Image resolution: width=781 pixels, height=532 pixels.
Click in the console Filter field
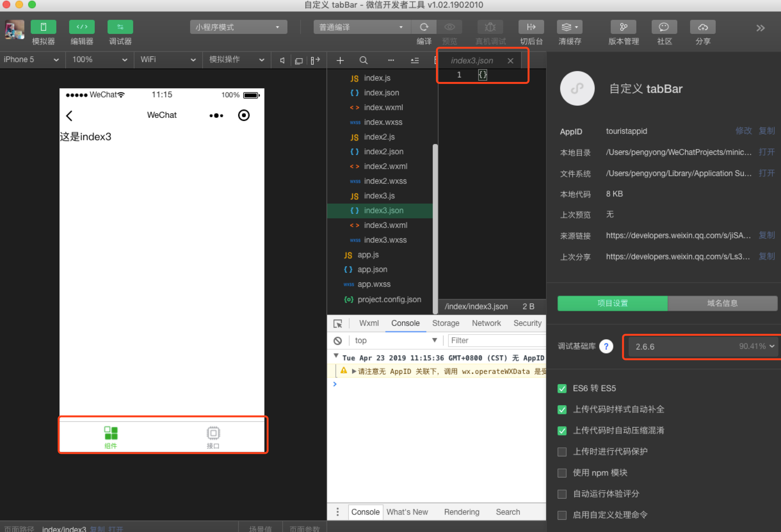497,341
